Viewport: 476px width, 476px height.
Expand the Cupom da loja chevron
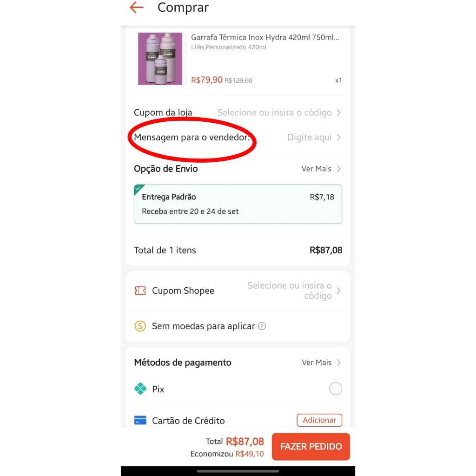[x=338, y=112]
